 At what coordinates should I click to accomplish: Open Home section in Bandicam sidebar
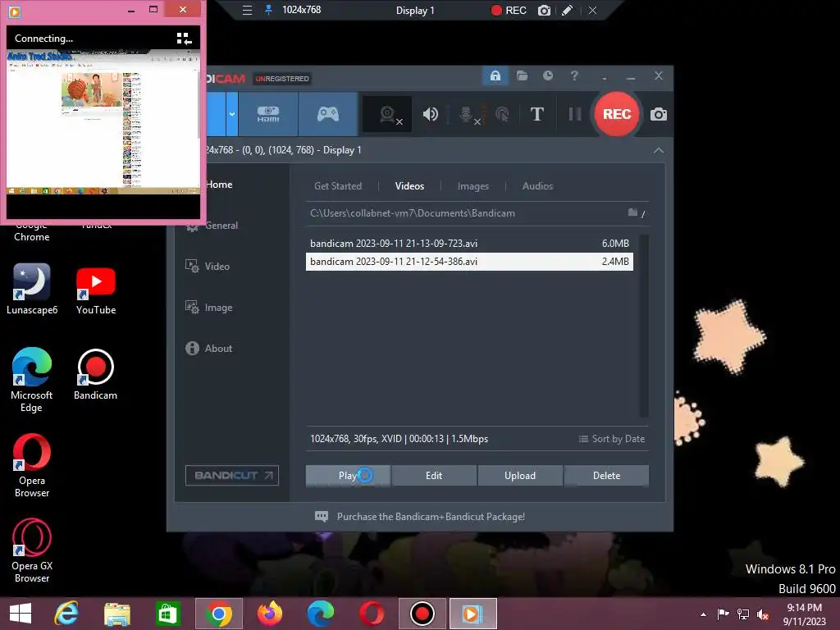[219, 185]
